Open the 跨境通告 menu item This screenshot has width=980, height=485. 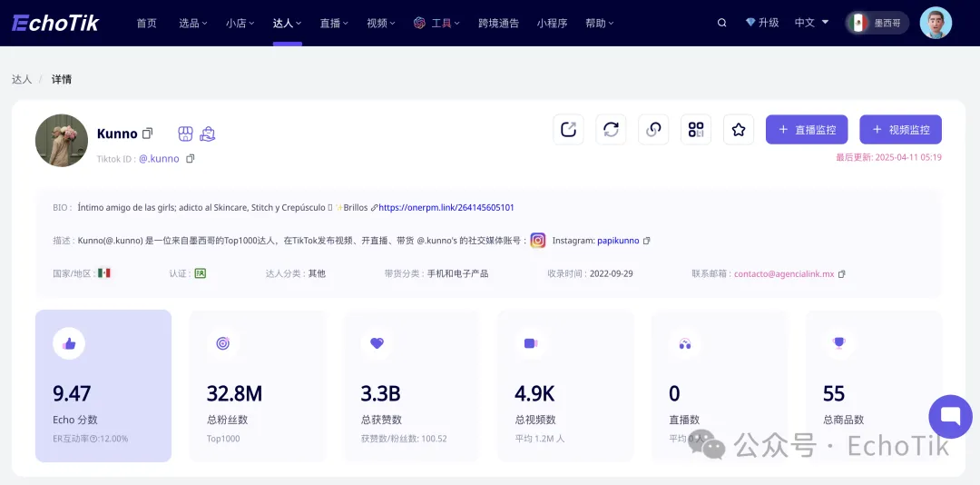pos(499,23)
